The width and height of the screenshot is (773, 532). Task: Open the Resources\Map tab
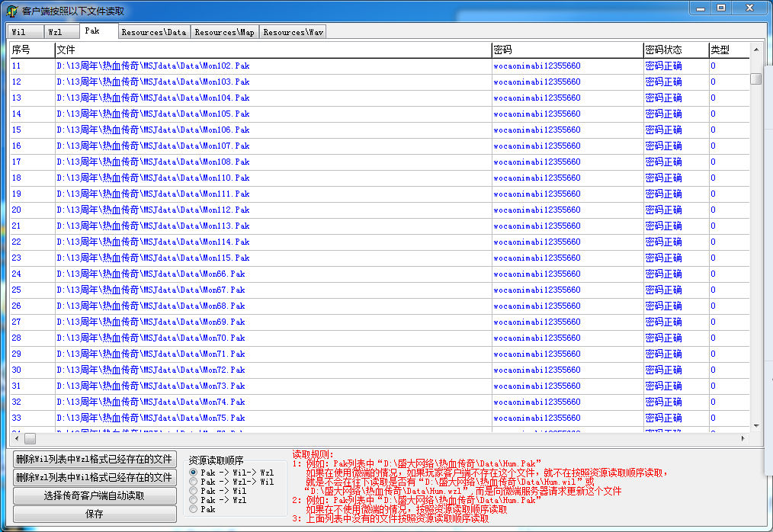[x=224, y=32]
